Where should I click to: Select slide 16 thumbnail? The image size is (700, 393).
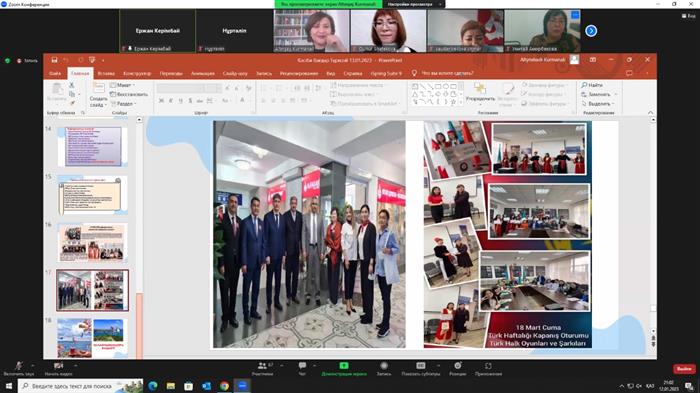coord(92,242)
